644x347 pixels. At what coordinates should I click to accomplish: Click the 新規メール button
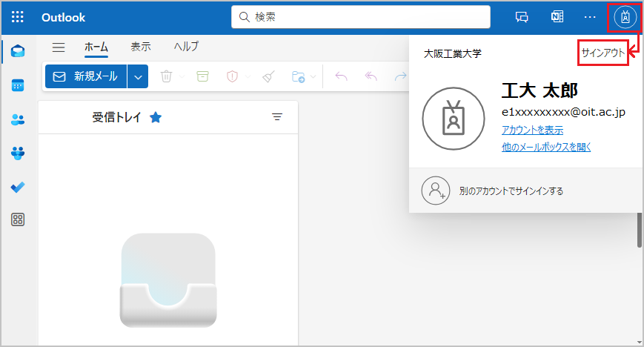(x=86, y=76)
